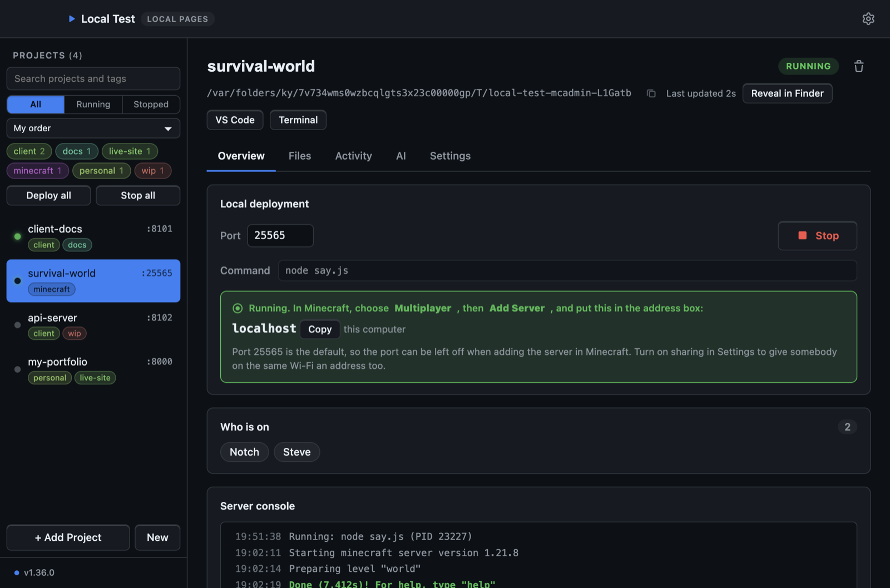
Task: Stop the running server
Action: [x=817, y=236]
